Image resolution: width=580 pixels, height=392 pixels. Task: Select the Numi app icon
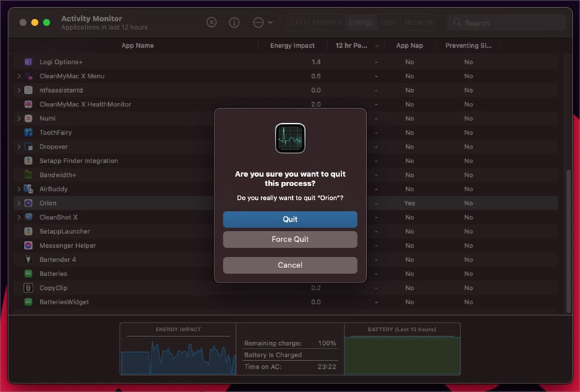click(x=28, y=118)
